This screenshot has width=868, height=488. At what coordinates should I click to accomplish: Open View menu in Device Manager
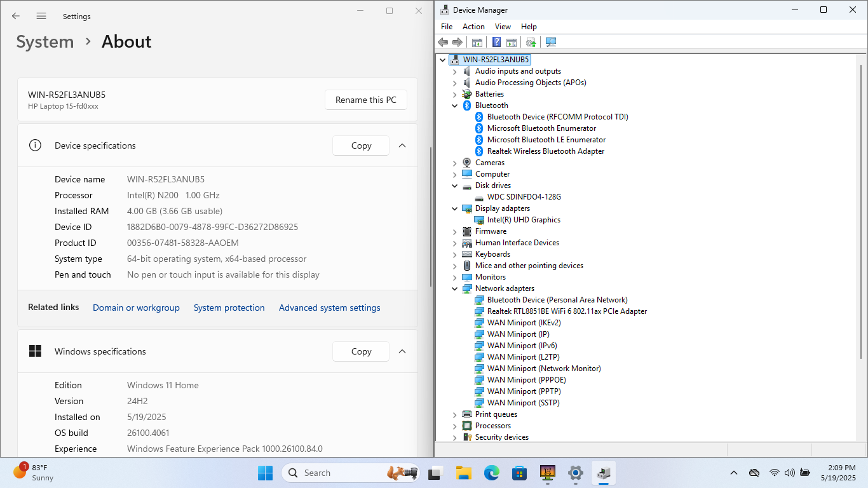tap(503, 27)
